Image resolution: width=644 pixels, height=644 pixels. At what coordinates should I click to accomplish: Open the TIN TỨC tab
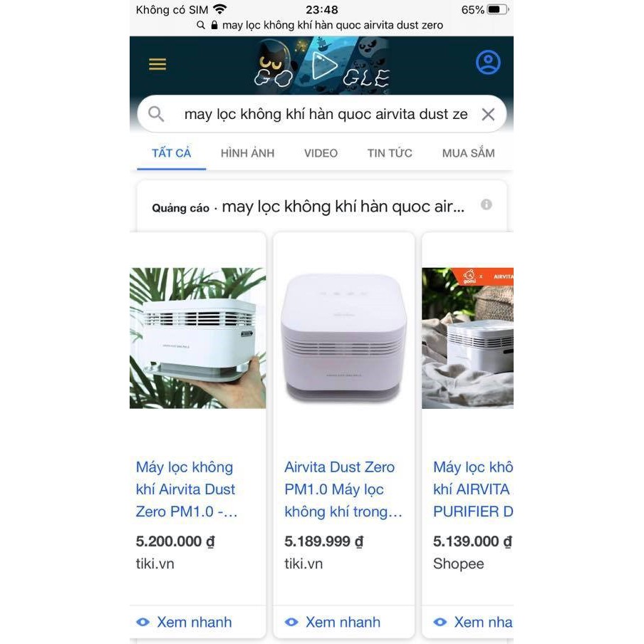pyautogui.click(x=390, y=153)
